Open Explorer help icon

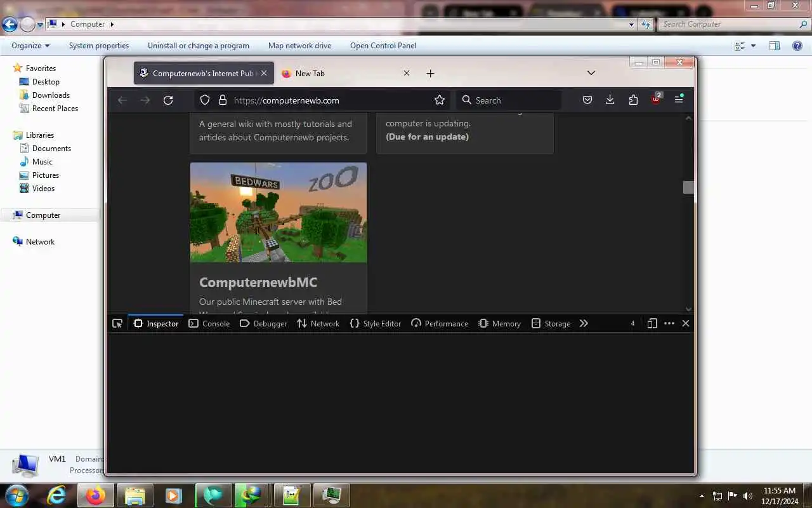pyautogui.click(x=797, y=46)
